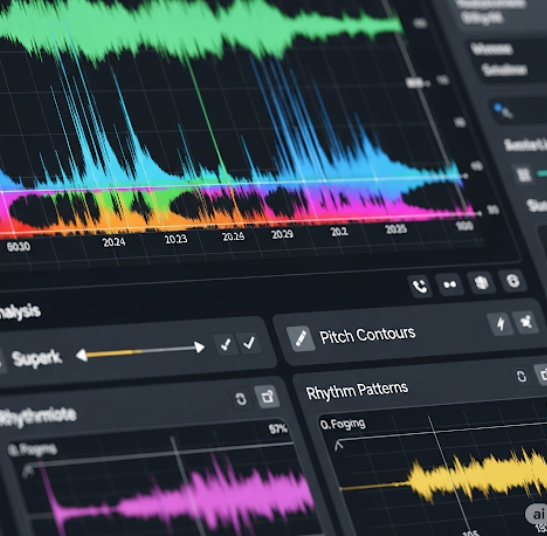The width and height of the screenshot is (547, 536).
Task: Click the caret marker in Rhythmiote chart
Action: pos(27,471)
